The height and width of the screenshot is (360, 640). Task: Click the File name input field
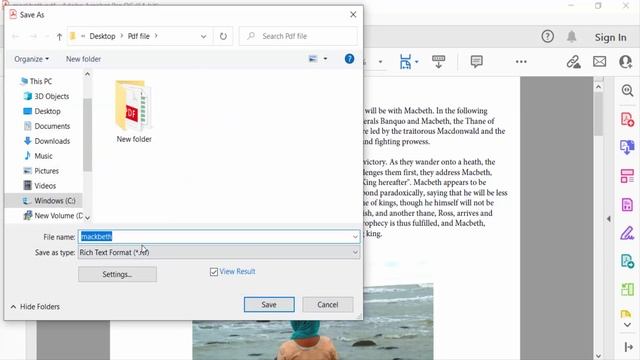click(215, 237)
